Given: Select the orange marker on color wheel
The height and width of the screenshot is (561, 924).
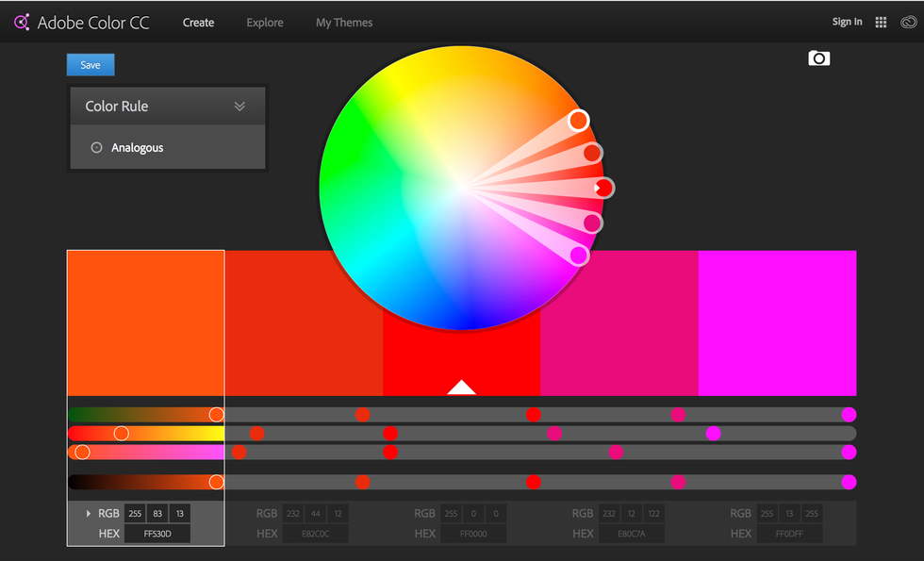Looking at the screenshot, I should pyautogui.click(x=578, y=120).
